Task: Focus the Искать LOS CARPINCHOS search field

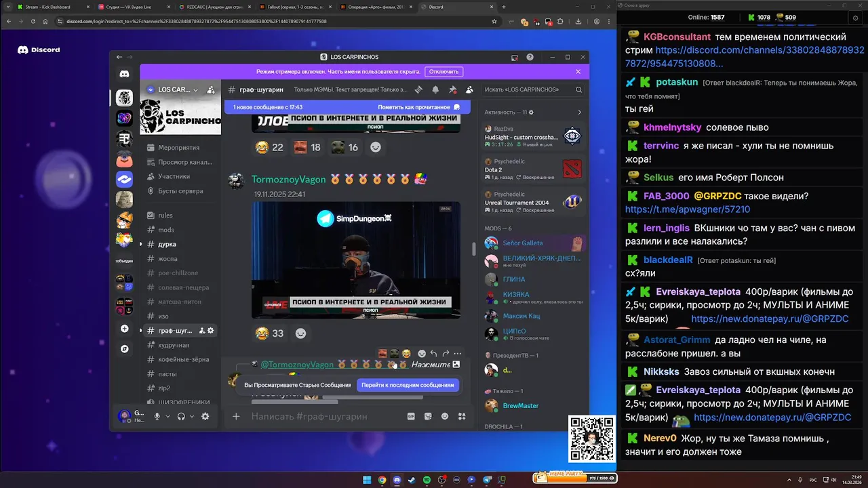Action: (533, 89)
